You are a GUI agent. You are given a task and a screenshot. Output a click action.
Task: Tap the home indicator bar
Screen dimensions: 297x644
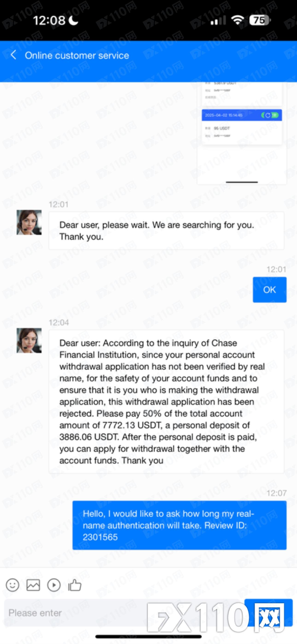pyautogui.click(x=148, y=636)
